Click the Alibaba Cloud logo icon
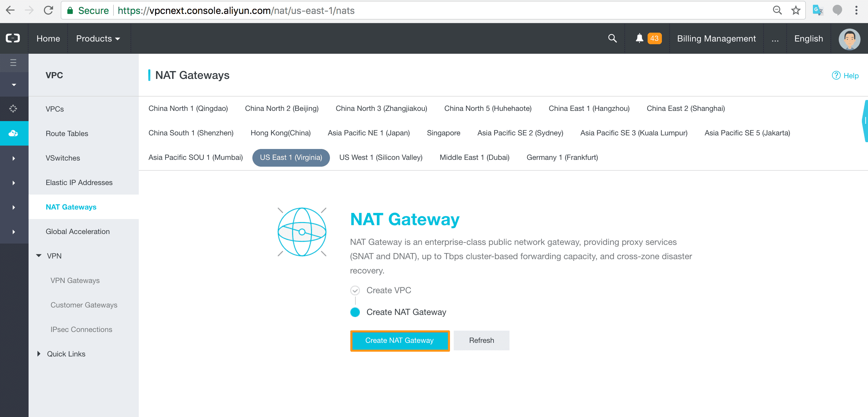This screenshot has width=868, height=417. click(13, 38)
